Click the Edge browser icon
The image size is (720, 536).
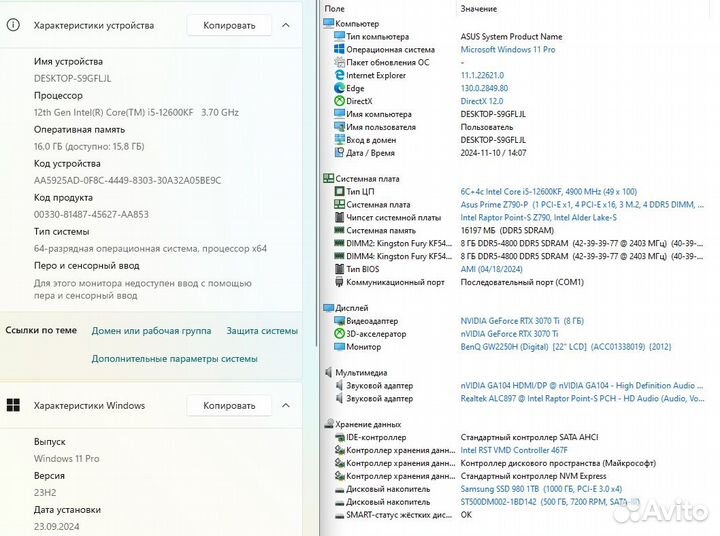pos(339,88)
